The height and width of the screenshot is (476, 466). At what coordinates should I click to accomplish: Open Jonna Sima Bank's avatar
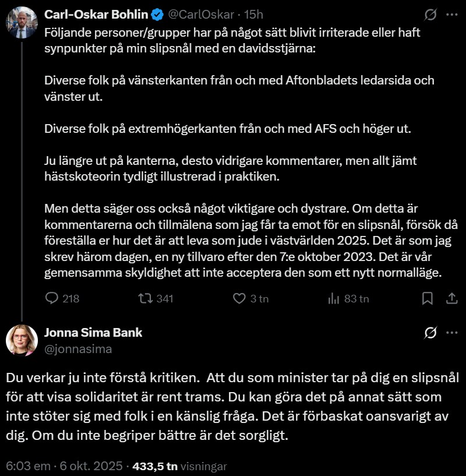click(22, 340)
